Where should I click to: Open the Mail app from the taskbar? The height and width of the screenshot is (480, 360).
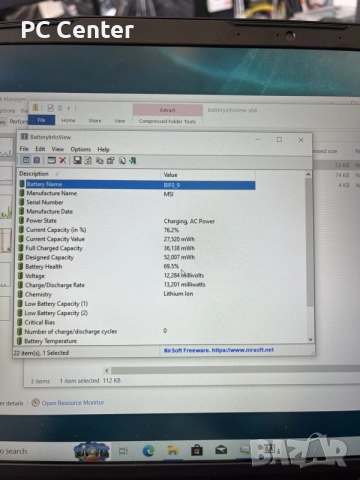[221, 451]
